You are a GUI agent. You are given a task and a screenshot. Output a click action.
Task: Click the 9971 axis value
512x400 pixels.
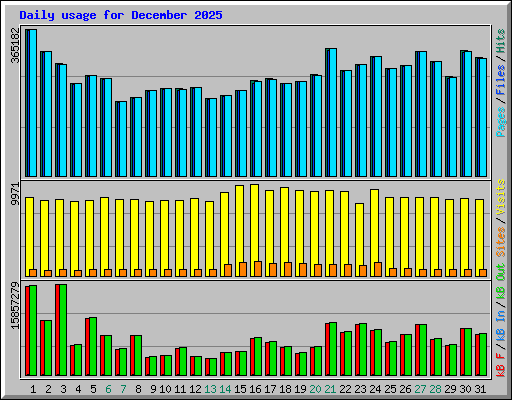pyautogui.click(x=16, y=194)
